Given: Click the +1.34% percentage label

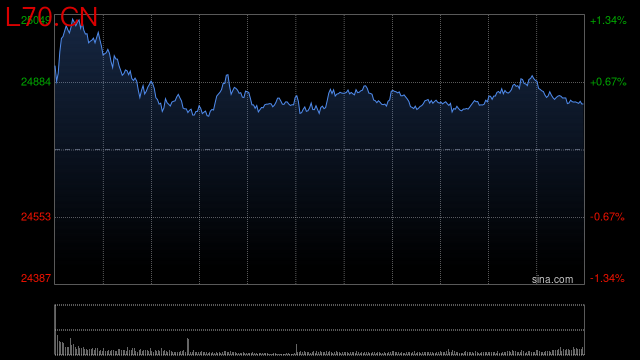Looking at the screenshot, I should pyautogui.click(x=608, y=20).
